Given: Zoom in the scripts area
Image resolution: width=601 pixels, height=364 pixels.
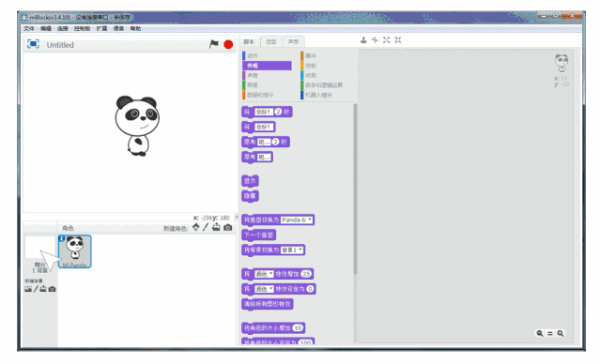Looking at the screenshot, I should pos(561,333).
